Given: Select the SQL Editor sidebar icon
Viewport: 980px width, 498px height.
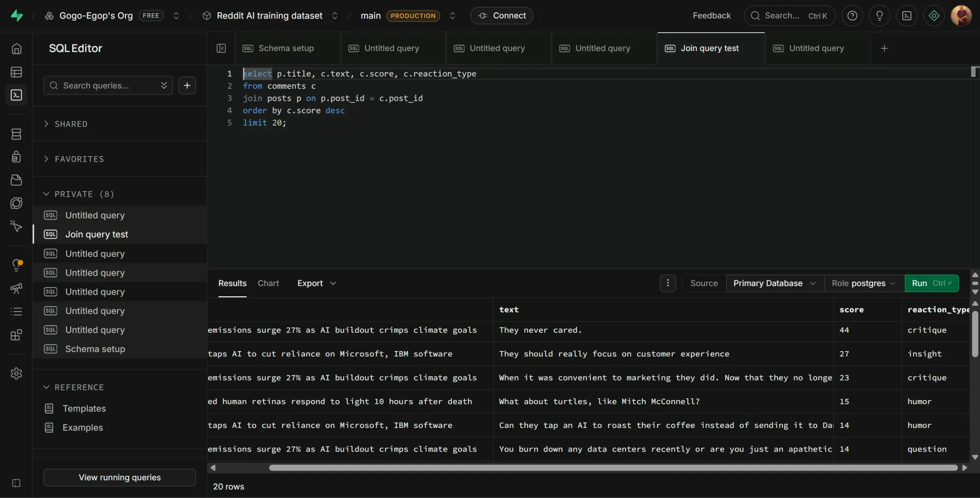Looking at the screenshot, I should click(16, 95).
